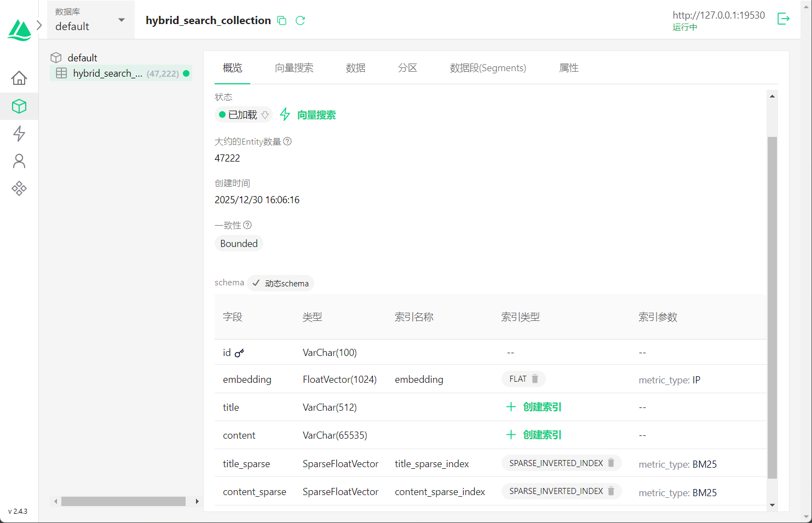Screen dimensions: 812x523
Task: Open the System view icon in sidebar
Action: coord(19,189)
